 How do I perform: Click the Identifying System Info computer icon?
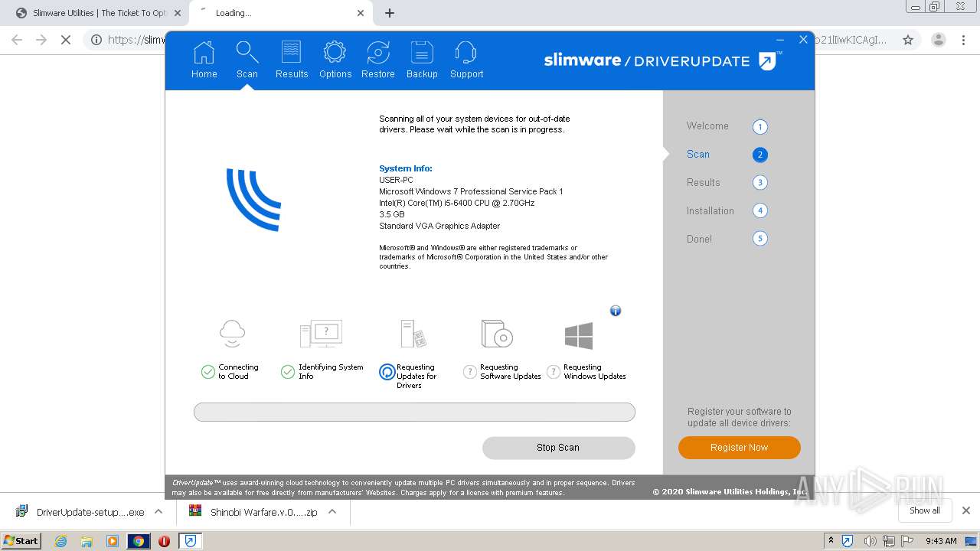pos(321,334)
